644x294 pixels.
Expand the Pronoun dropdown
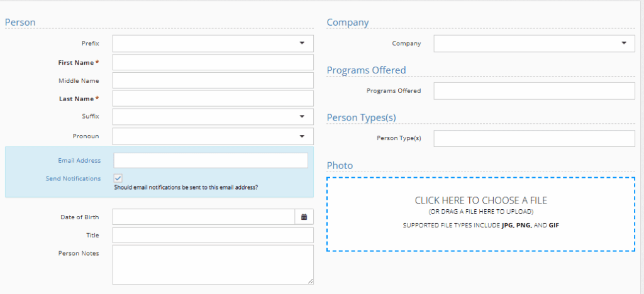pyautogui.click(x=213, y=136)
